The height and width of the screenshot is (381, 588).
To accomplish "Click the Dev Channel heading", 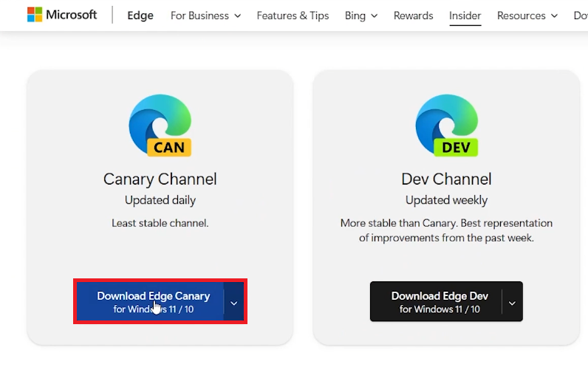I will (446, 179).
